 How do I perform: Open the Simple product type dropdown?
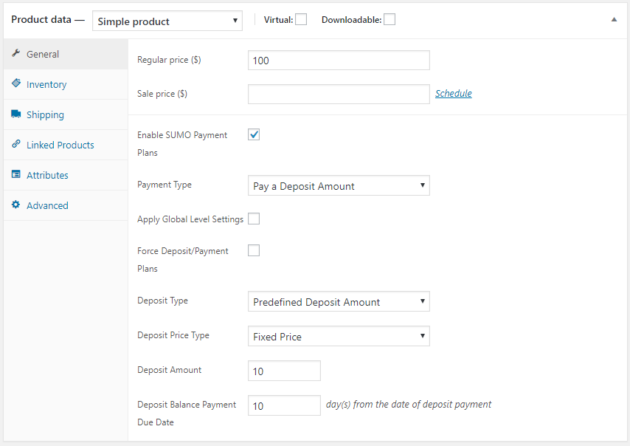click(x=167, y=21)
